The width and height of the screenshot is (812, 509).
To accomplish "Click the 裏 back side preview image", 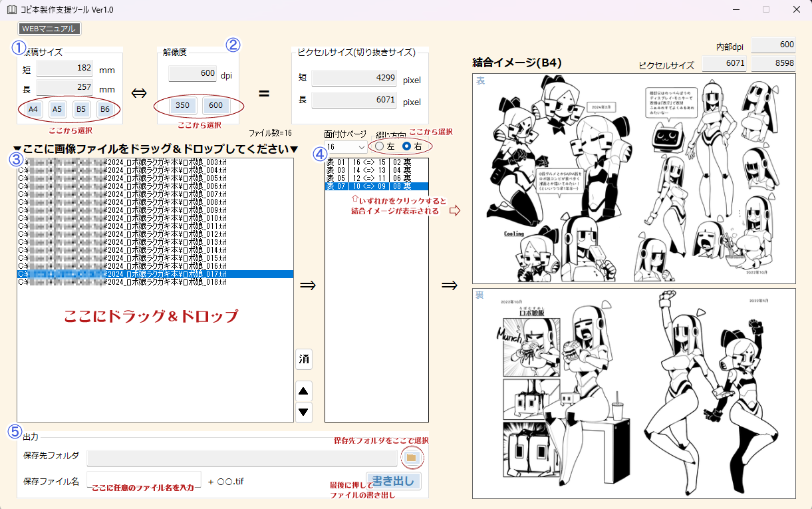I will (x=633, y=393).
